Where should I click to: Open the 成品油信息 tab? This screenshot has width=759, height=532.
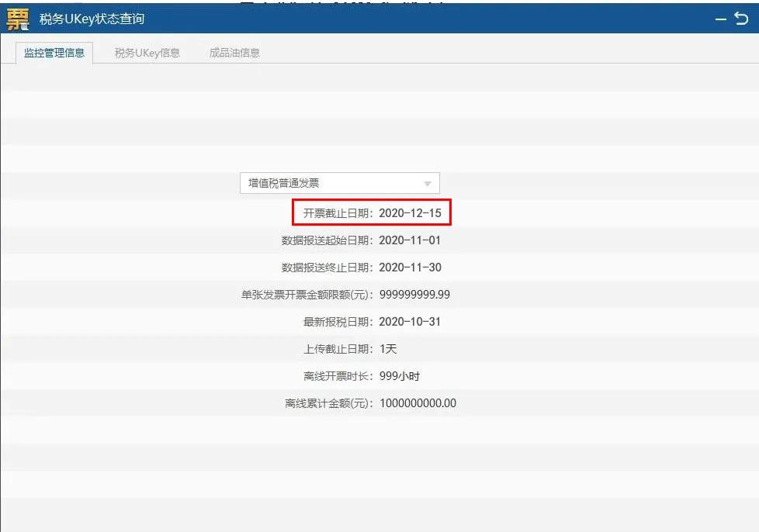pos(234,53)
